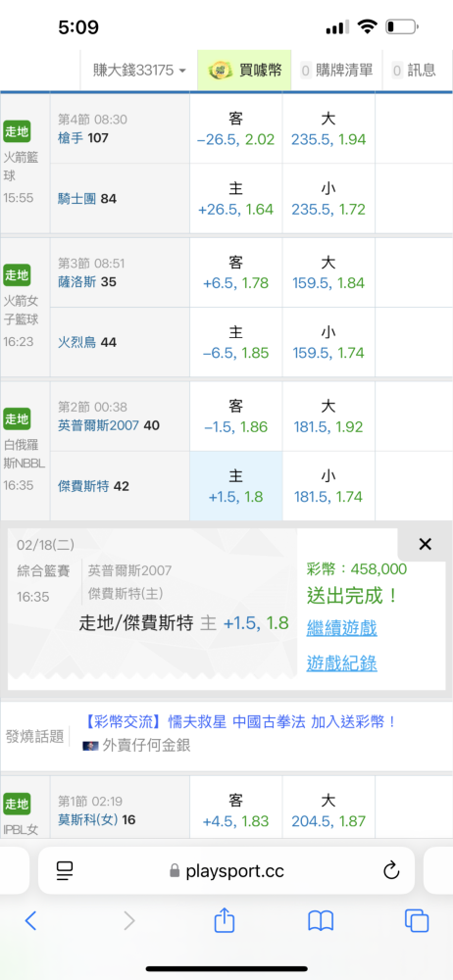This screenshot has height=980, width=453.
Task: Select 小 181.5, 1.74 option
Action: [328, 486]
